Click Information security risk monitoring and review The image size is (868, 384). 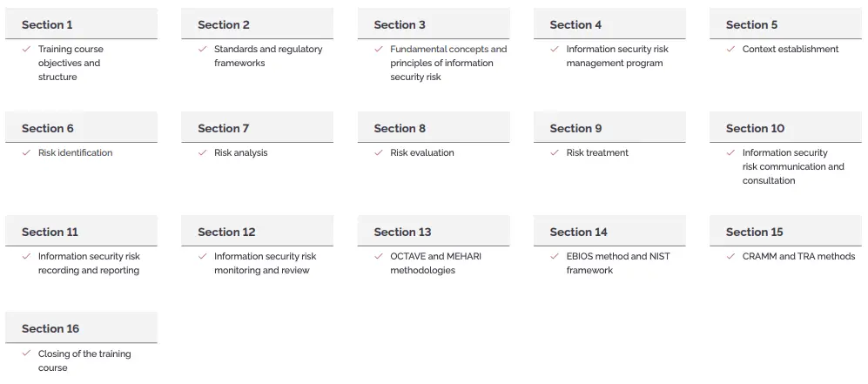point(266,263)
